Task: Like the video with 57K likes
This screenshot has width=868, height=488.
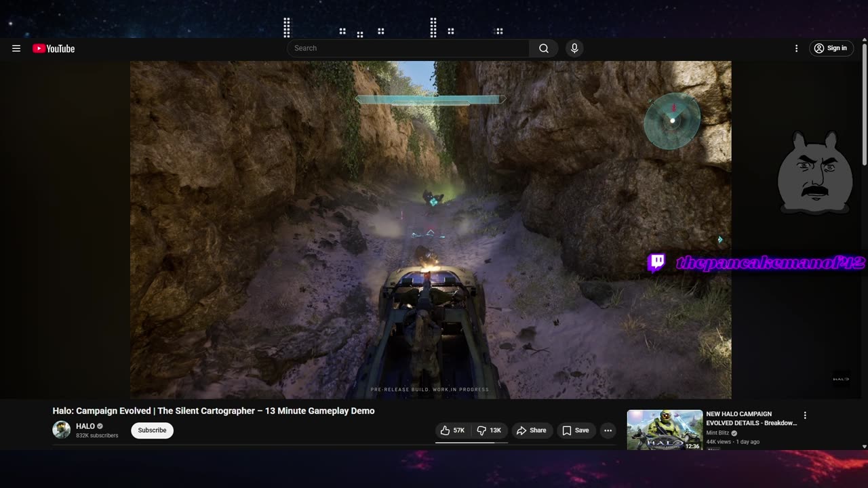Action: tap(452, 430)
